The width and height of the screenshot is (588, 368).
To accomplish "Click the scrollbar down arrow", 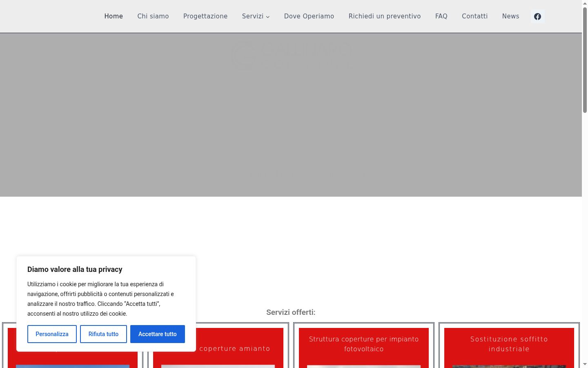I will (x=585, y=364).
